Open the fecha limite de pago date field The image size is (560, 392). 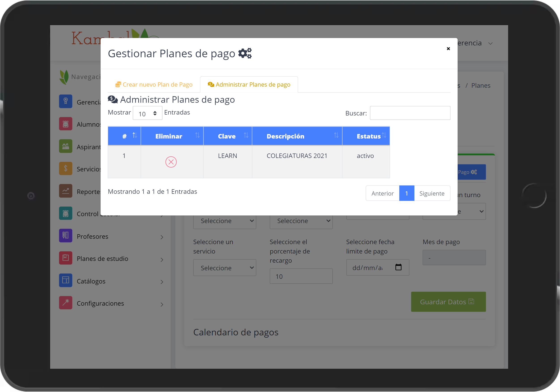pyautogui.click(x=378, y=267)
